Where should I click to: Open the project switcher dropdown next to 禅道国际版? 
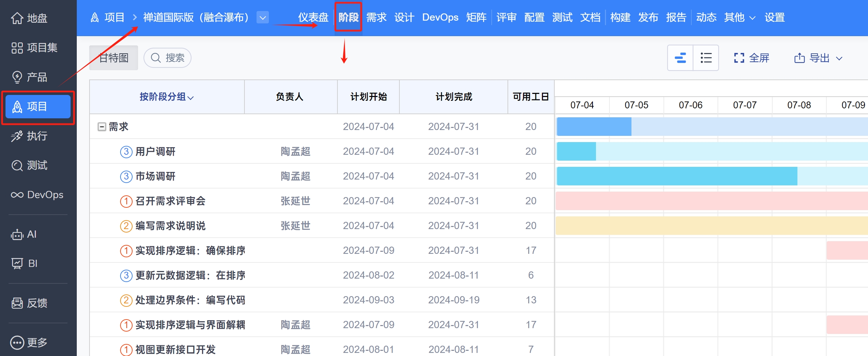(263, 18)
